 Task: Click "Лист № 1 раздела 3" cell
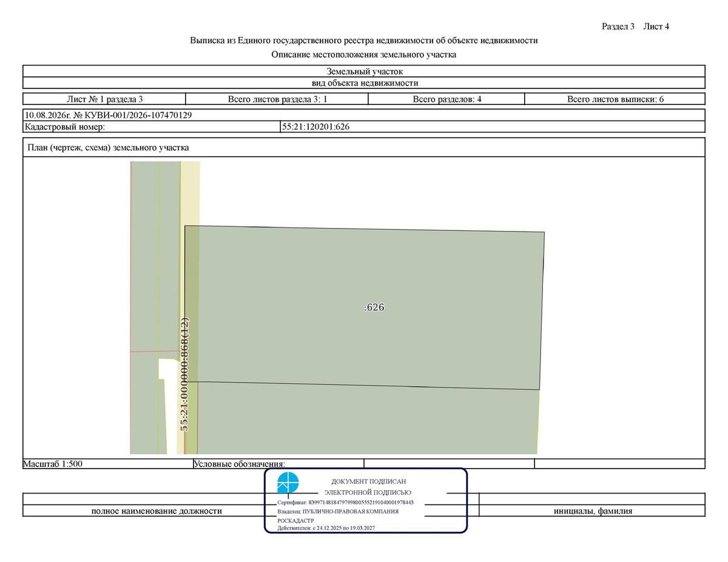[104, 99]
